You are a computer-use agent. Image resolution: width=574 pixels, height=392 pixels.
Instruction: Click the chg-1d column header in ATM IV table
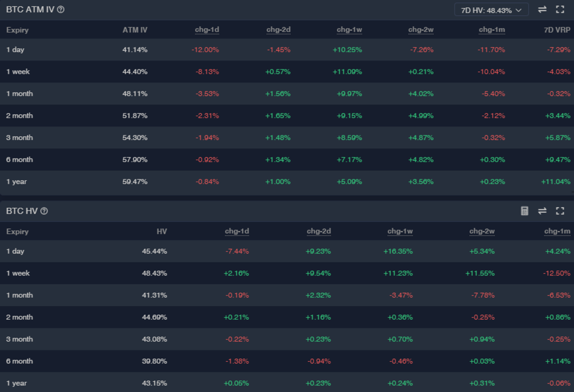[x=207, y=30]
